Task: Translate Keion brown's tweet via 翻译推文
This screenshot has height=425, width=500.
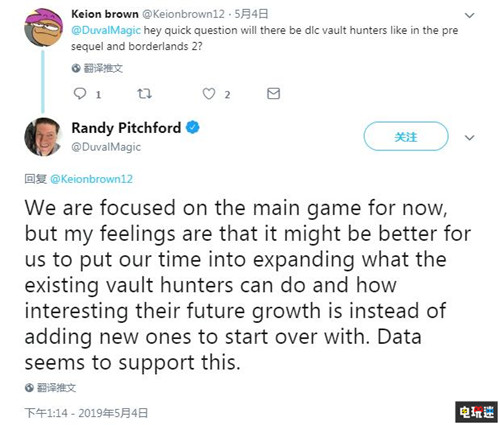Action: 103,68
